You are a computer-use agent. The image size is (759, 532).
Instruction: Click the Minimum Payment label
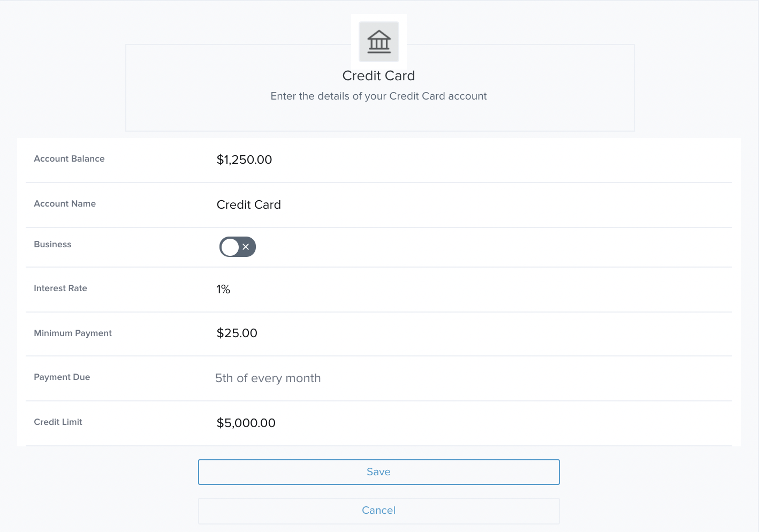point(73,333)
